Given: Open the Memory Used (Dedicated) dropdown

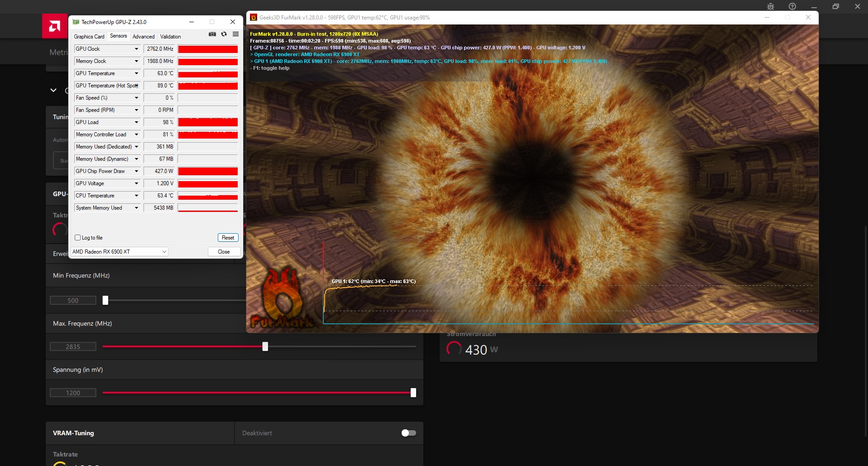Looking at the screenshot, I should click(x=136, y=147).
